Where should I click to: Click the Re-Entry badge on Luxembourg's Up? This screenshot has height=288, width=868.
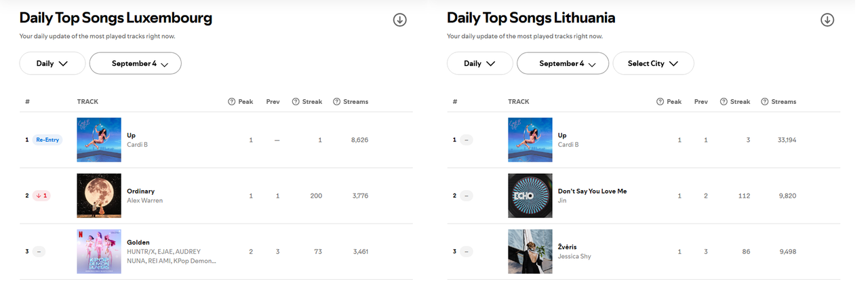tap(46, 140)
